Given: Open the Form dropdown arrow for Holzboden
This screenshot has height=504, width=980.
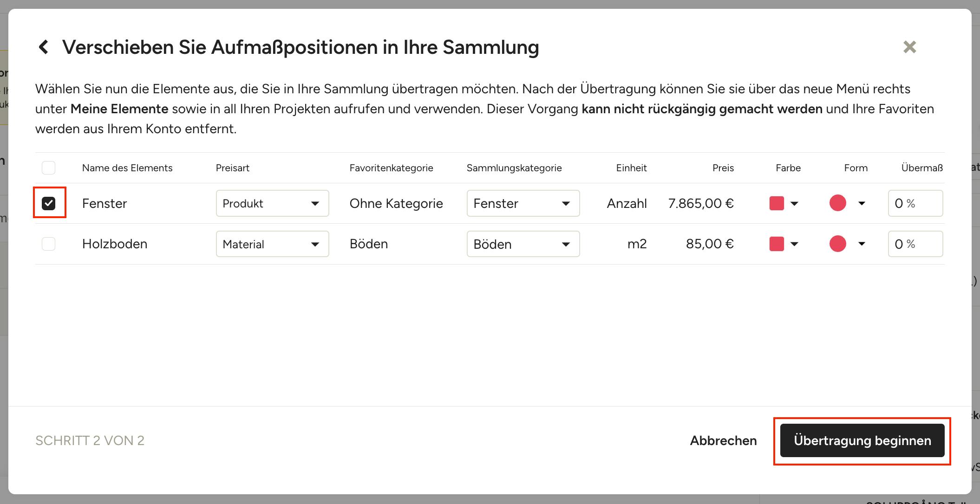Looking at the screenshot, I should click(x=862, y=244).
